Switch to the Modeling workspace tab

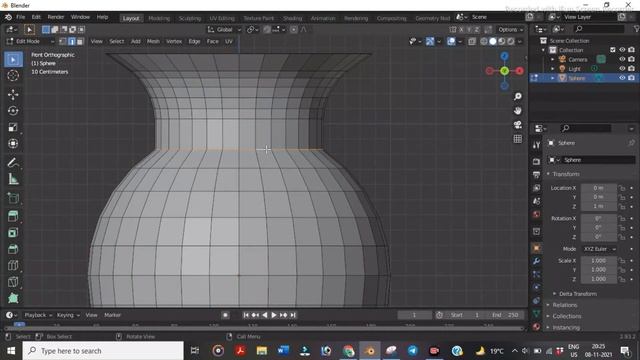point(159,18)
